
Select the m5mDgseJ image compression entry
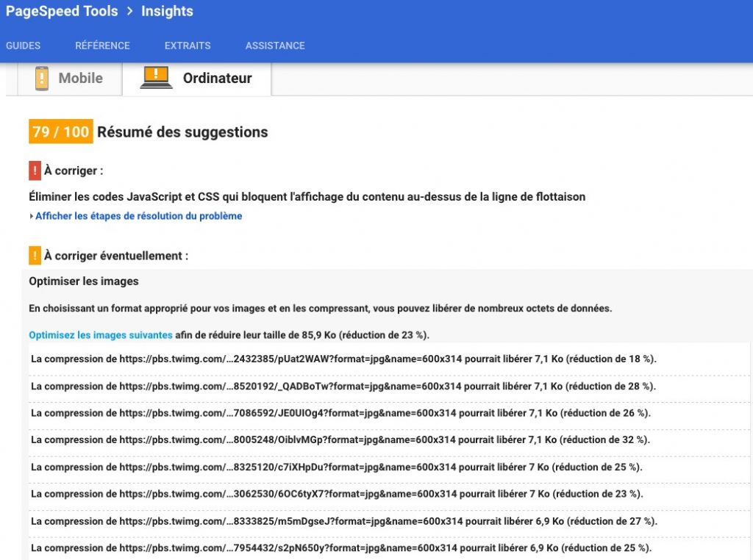pyautogui.click(x=343, y=521)
